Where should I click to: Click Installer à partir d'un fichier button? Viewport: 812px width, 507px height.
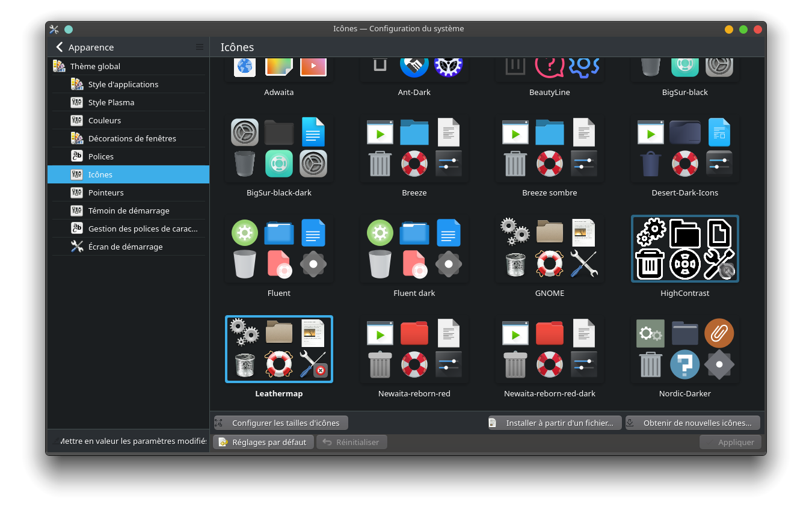(555, 423)
